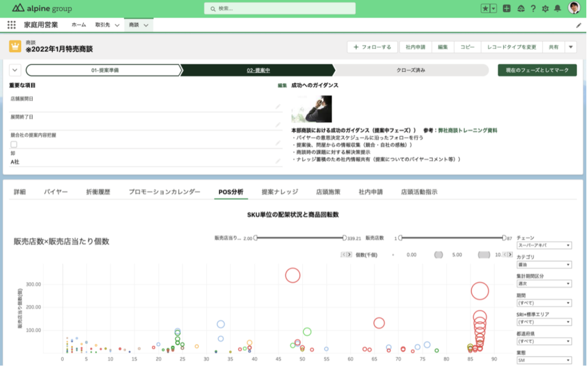Open the notifications bell icon
The height and width of the screenshot is (367, 588).
[x=557, y=9]
